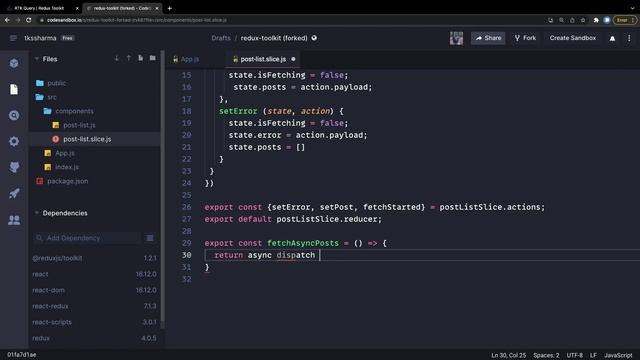Collapse the Dependencies section
The height and width of the screenshot is (360, 640).
tap(37, 213)
